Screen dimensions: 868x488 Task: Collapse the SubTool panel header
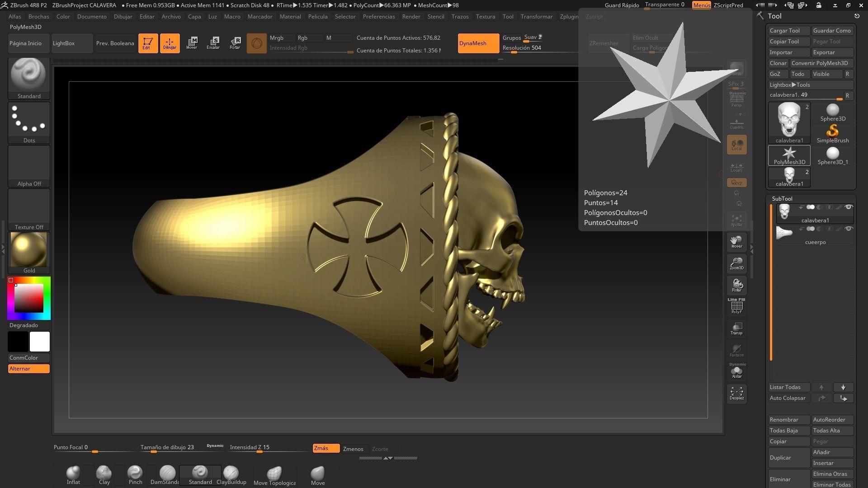tap(782, 199)
